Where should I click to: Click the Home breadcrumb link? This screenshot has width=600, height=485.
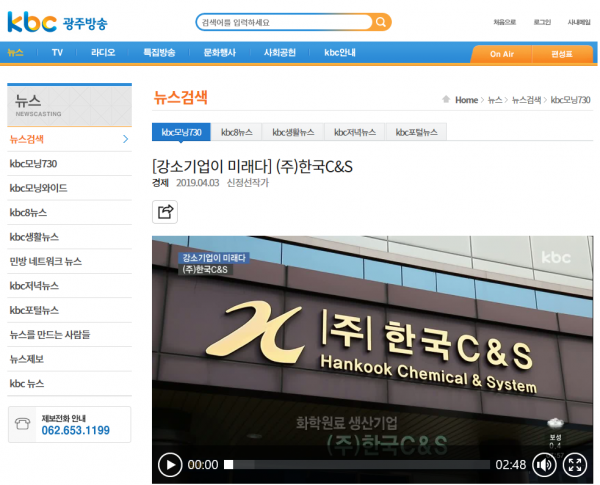[466, 100]
